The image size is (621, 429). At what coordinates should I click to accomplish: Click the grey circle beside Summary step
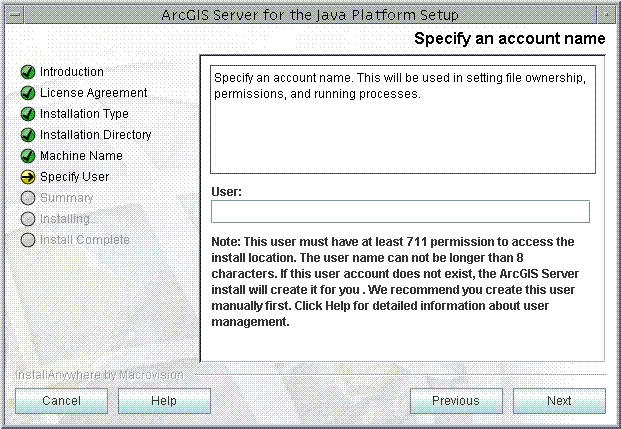[x=28, y=198]
